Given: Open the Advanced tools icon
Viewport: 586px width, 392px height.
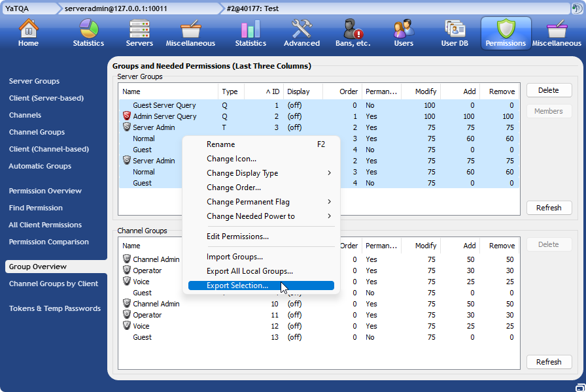Looking at the screenshot, I should (302, 33).
